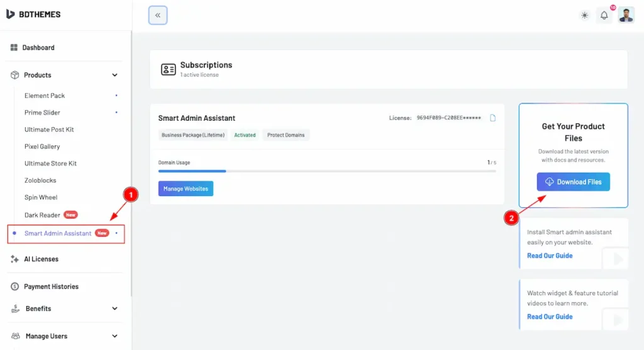
Task: Open Spin Wheel in the sidebar
Action: (41, 197)
